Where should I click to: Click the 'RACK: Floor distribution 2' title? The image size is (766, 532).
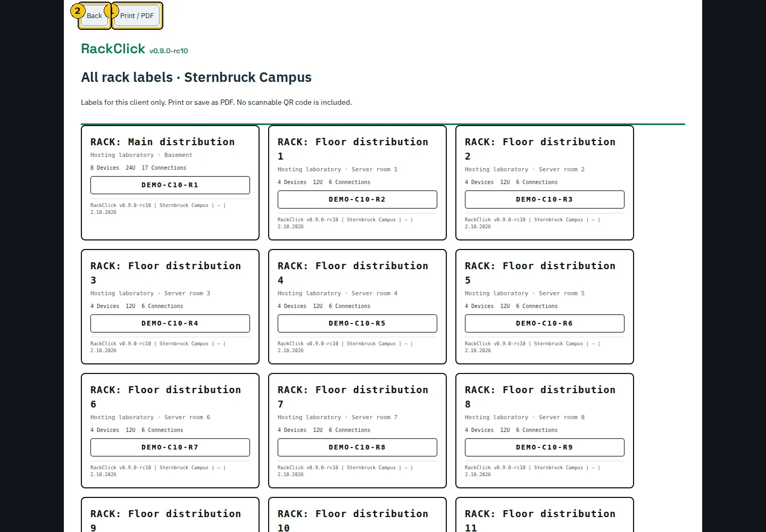(x=540, y=149)
